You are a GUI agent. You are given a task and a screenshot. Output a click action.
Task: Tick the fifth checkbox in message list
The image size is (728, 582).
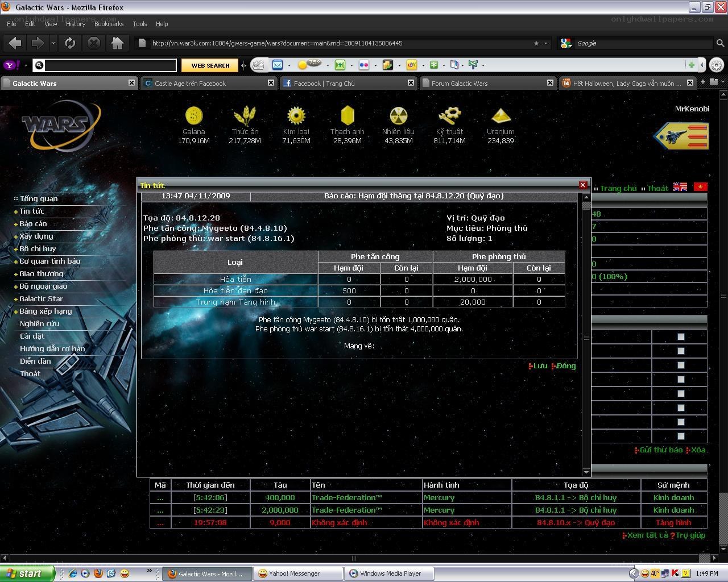(681, 394)
